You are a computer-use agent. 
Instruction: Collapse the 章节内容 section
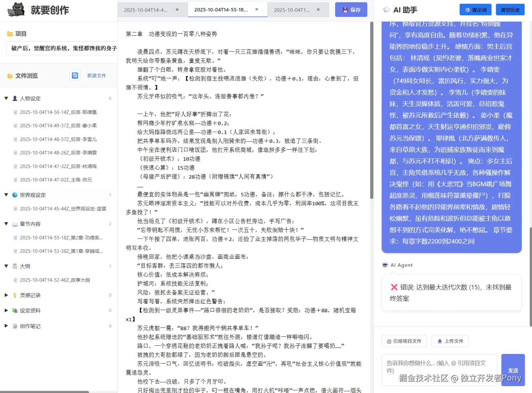point(6,224)
